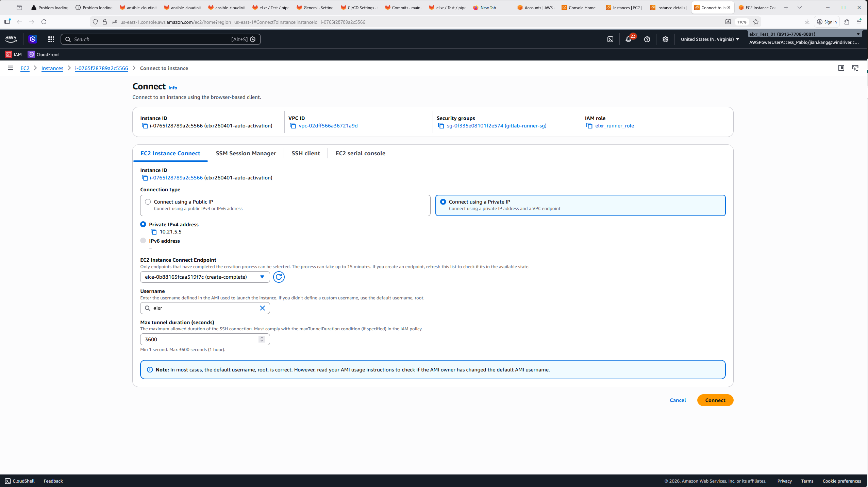Viewport: 868px width, 487px height.
Task: Open the vpc-02dff566a36721a9d link
Action: tap(328, 125)
